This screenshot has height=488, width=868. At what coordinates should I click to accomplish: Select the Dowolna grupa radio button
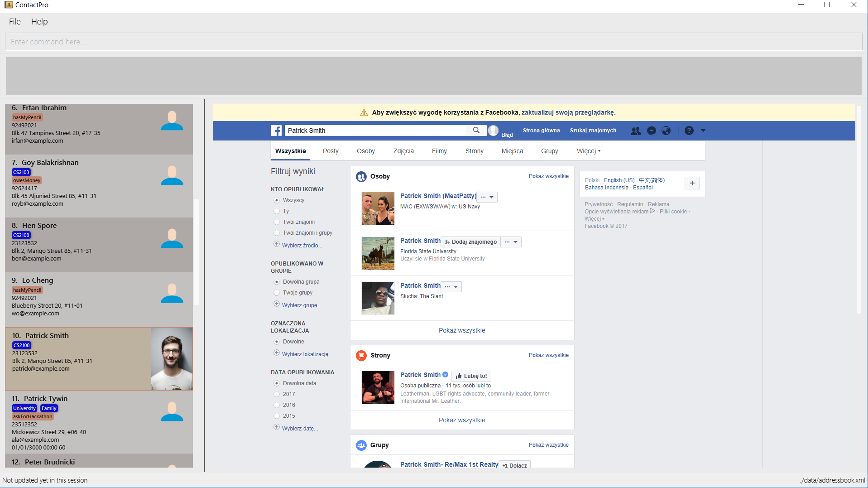point(277,282)
